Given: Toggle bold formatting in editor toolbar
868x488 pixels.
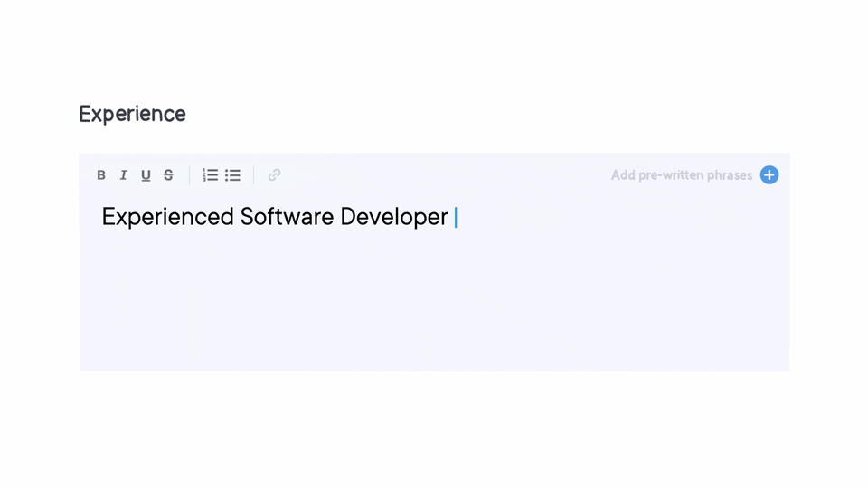Looking at the screenshot, I should (101, 175).
